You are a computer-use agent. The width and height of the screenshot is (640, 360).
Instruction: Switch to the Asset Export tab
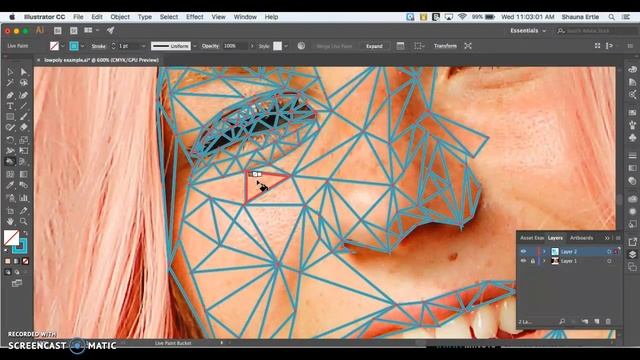point(532,238)
